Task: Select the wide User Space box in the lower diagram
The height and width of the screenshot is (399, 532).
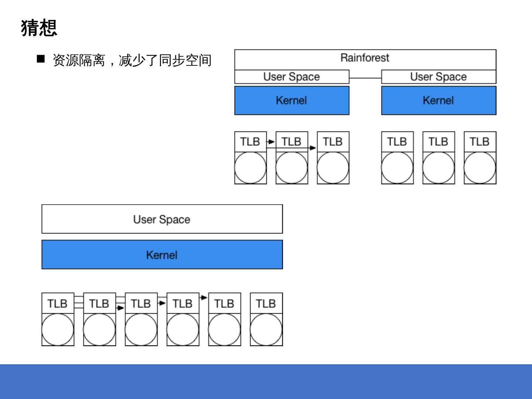Action: [x=162, y=219]
